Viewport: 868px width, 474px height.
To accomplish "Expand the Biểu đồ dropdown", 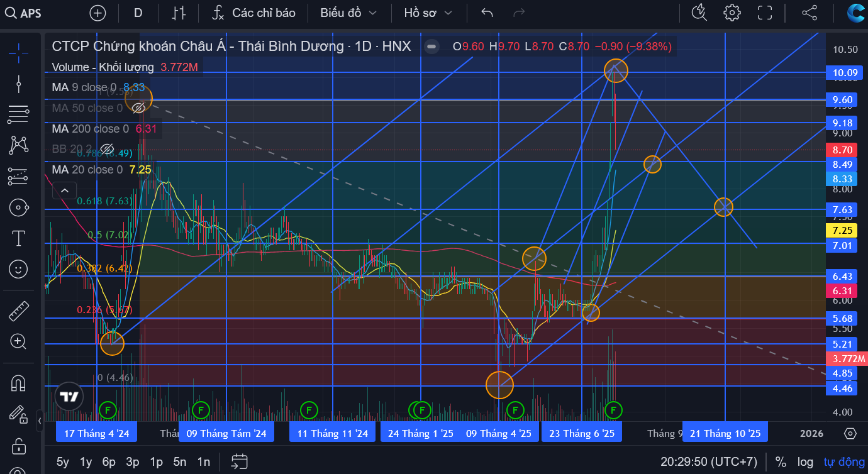I will [x=349, y=13].
